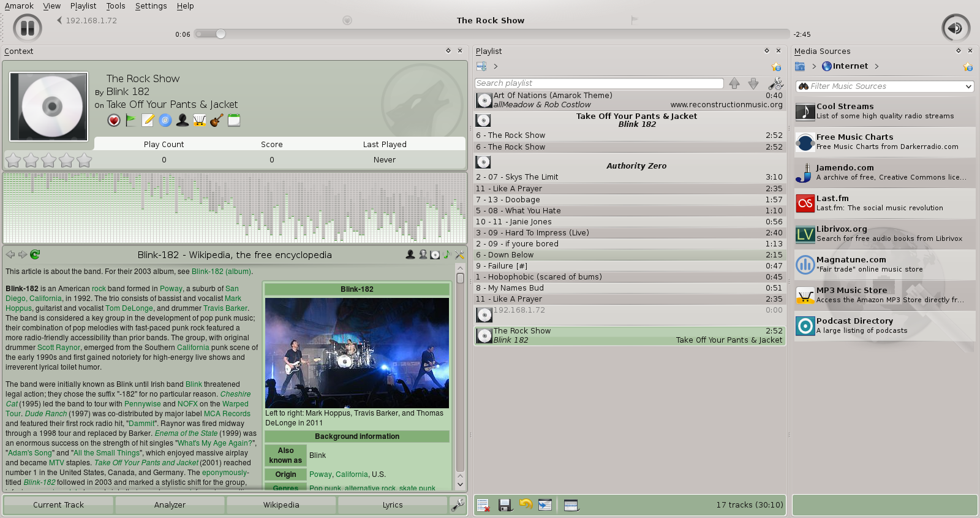The width and height of the screenshot is (980, 518).
Task: Save the playlist with floppy icon
Action: 505,505
